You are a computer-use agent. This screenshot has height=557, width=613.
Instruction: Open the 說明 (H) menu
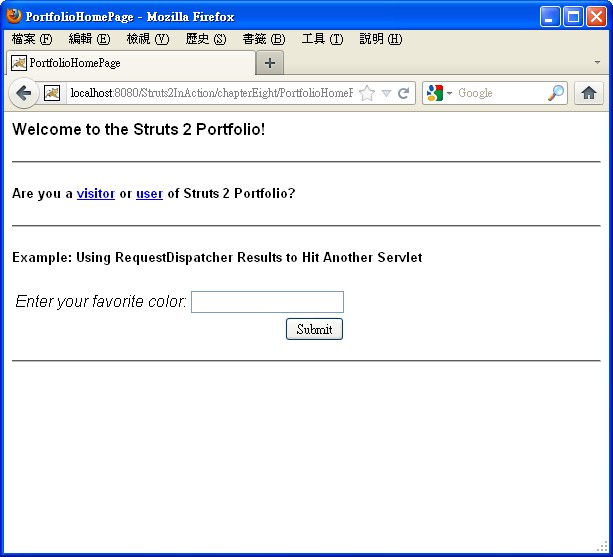tap(380, 39)
